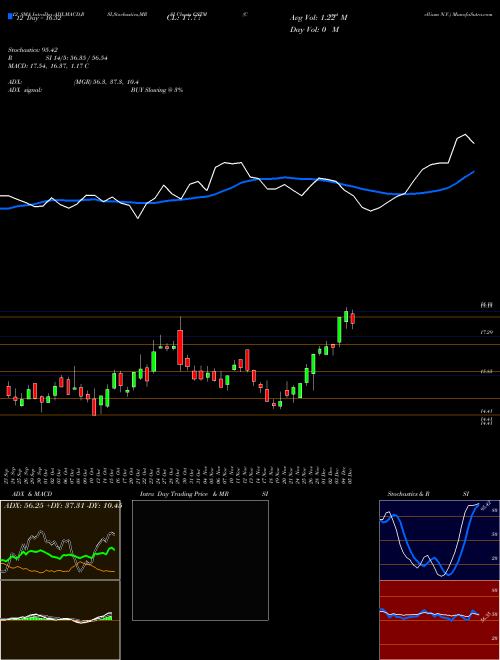Open the ADX indicator chart panel
This screenshot has width=500, height=660.
coord(60,540)
